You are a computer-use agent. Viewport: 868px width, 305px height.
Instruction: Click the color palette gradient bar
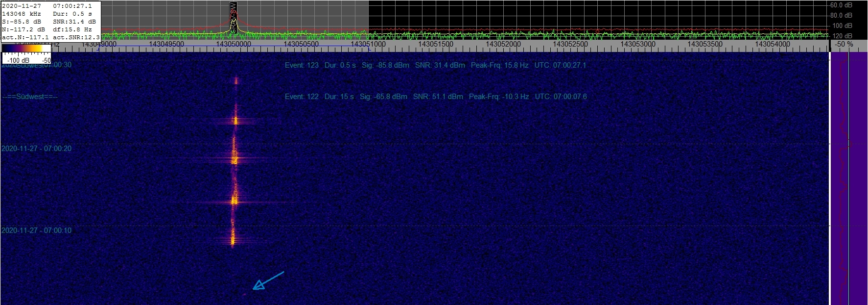coord(26,48)
